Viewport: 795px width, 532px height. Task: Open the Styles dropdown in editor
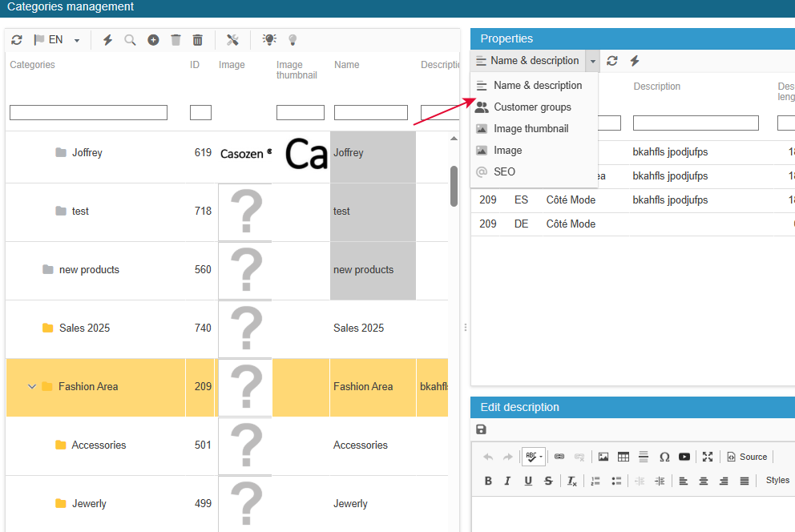coord(777,480)
